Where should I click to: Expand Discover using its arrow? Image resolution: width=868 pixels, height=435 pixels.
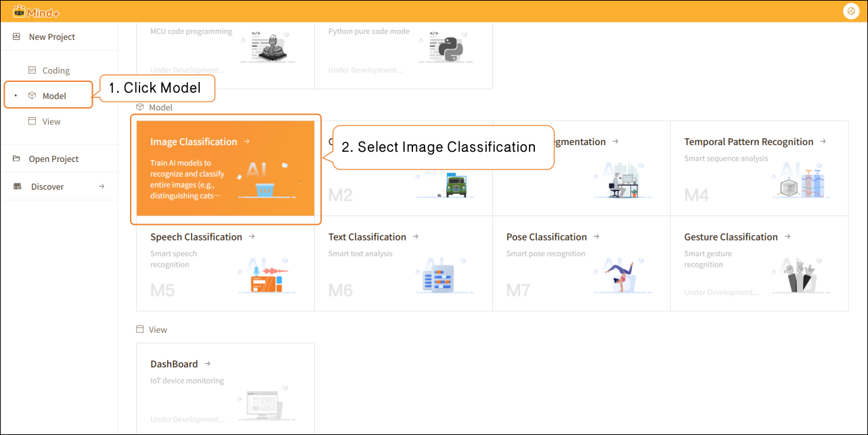coord(102,186)
